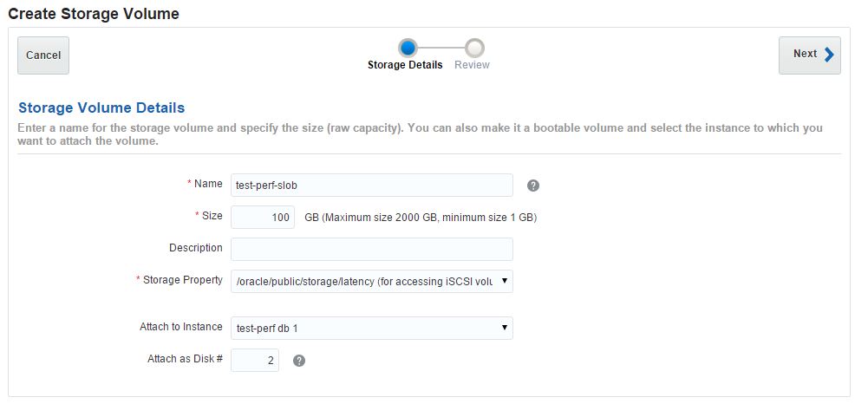Select the Attach as Disk # number field

(x=255, y=359)
